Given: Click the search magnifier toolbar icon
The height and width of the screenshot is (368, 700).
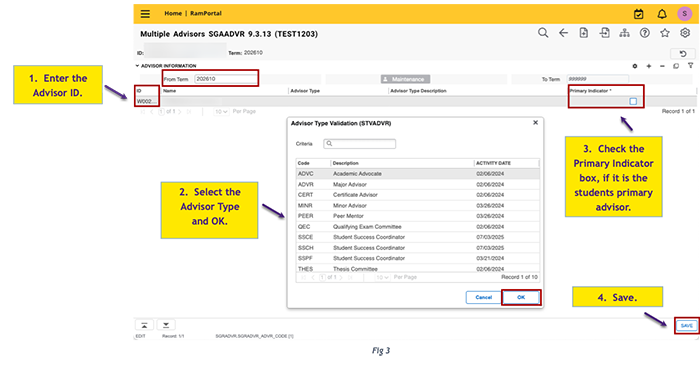Looking at the screenshot, I should click(543, 33).
